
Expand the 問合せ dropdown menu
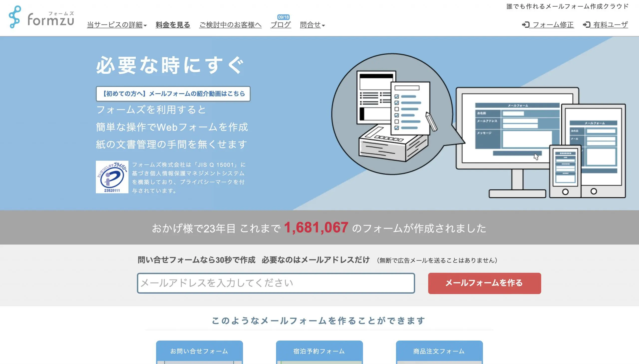[312, 24]
